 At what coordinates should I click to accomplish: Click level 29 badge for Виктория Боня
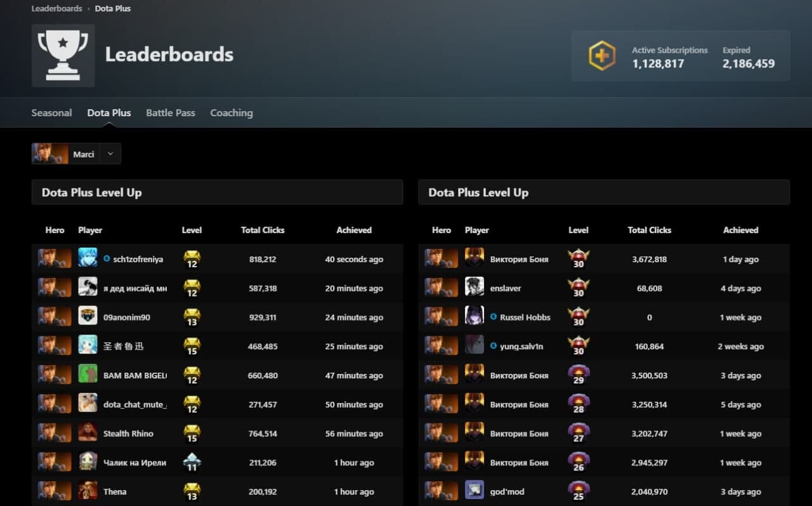coord(579,375)
